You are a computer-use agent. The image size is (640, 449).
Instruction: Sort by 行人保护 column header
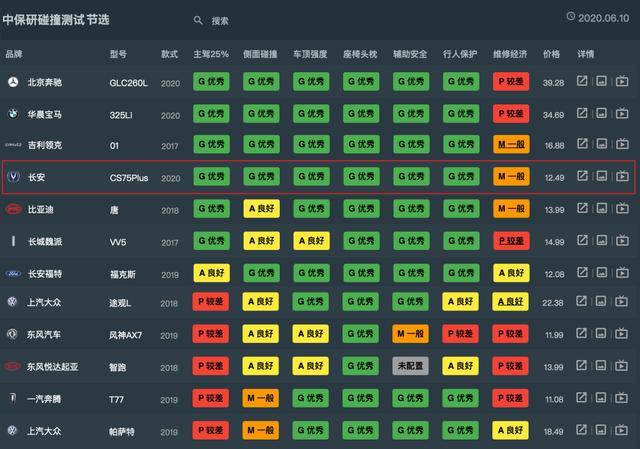click(460, 54)
